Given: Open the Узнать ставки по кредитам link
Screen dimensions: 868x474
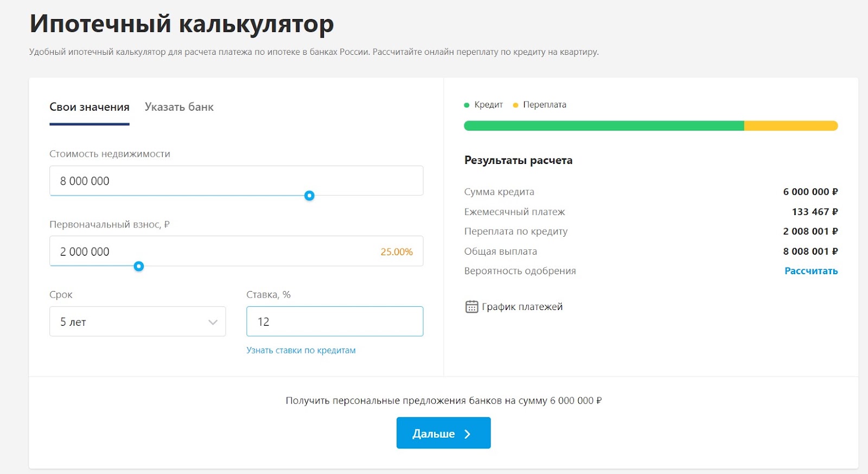Looking at the screenshot, I should pyautogui.click(x=301, y=350).
